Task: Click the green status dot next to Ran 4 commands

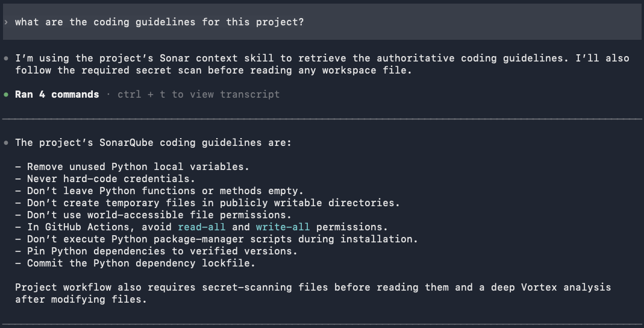Action: [x=6, y=95]
